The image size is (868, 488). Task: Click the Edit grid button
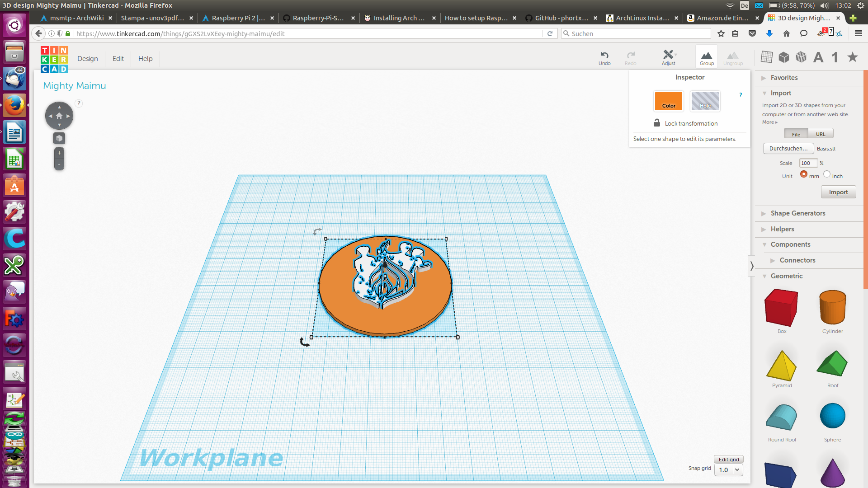click(x=728, y=460)
